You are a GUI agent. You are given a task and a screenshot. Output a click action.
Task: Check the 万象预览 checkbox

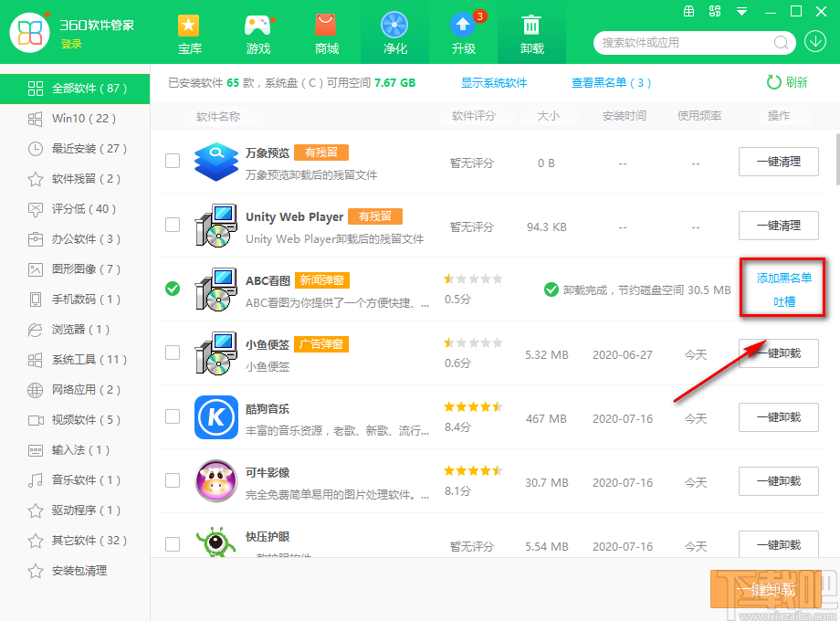click(172, 161)
